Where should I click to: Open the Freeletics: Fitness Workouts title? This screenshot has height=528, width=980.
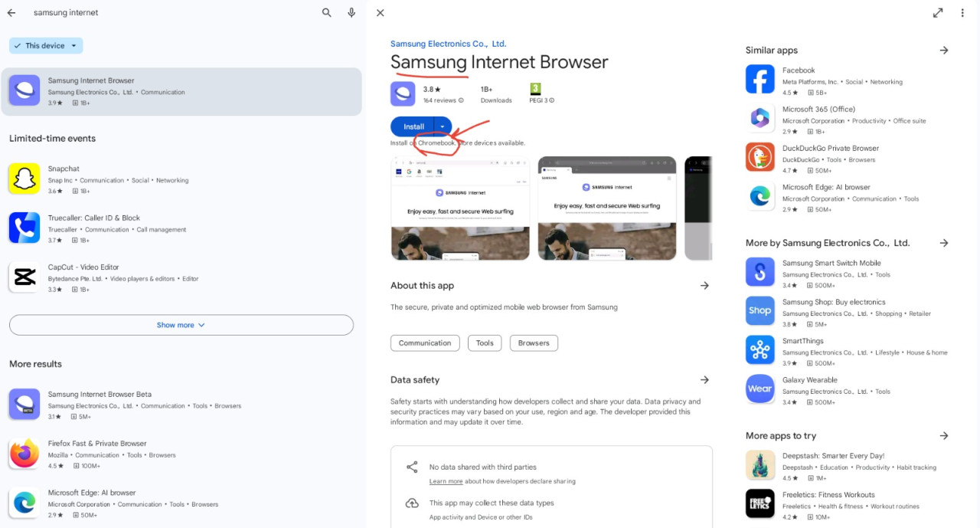[828, 494]
